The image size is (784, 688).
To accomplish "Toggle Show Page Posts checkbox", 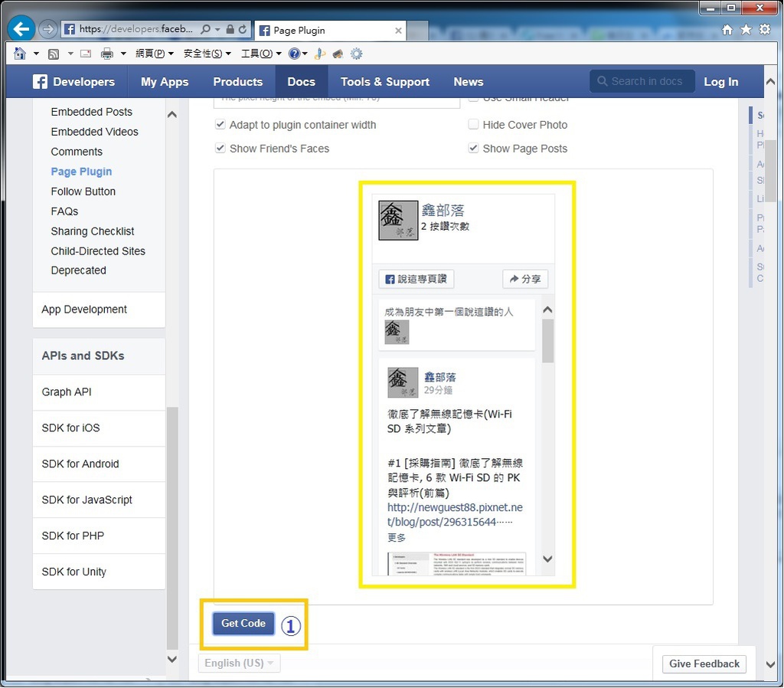I will (x=473, y=148).
